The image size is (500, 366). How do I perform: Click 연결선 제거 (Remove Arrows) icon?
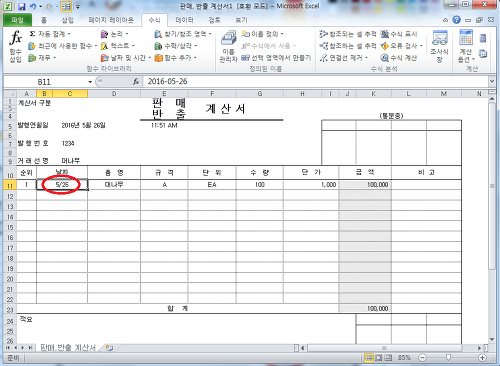323,58
